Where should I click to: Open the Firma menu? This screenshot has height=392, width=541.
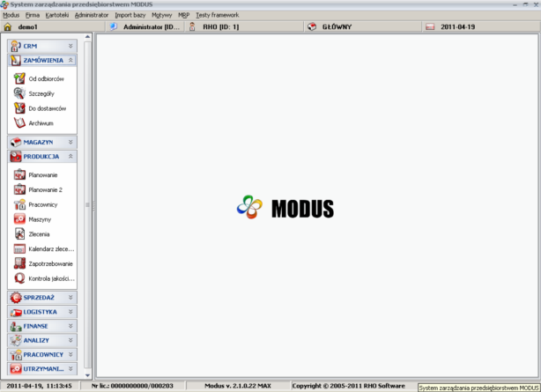pyautogui.click(x=33, y=15)
